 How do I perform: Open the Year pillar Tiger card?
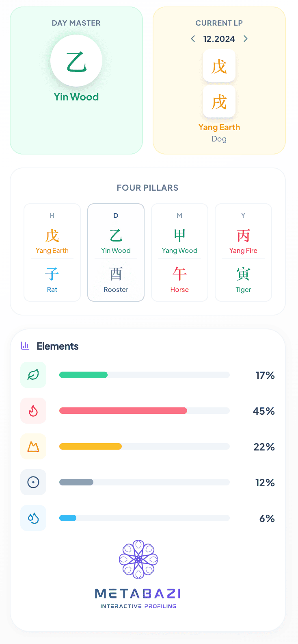click(243, 252)
